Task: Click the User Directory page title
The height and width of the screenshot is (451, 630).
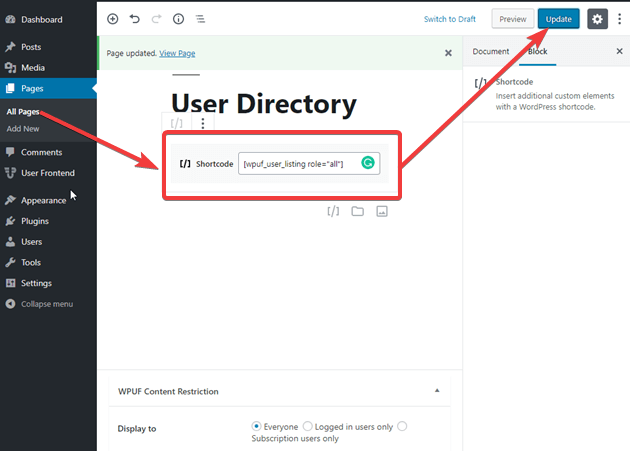Action: point(264,104)
